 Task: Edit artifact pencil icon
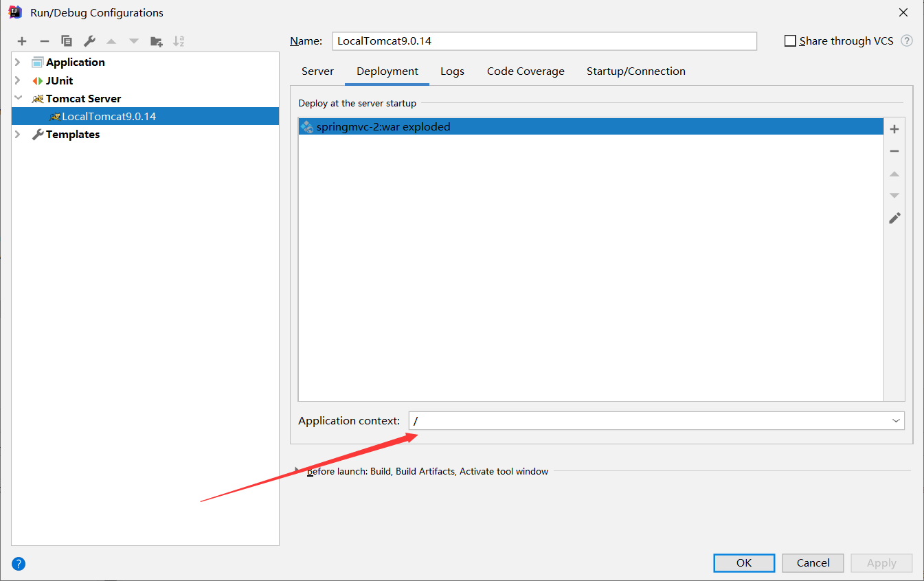tap(894, 218)
